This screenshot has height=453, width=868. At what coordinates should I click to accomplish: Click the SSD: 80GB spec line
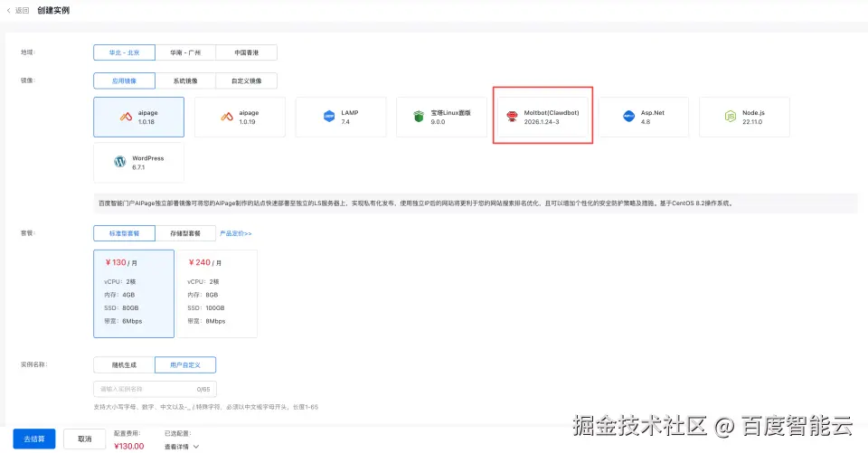(x=121, y=308)
